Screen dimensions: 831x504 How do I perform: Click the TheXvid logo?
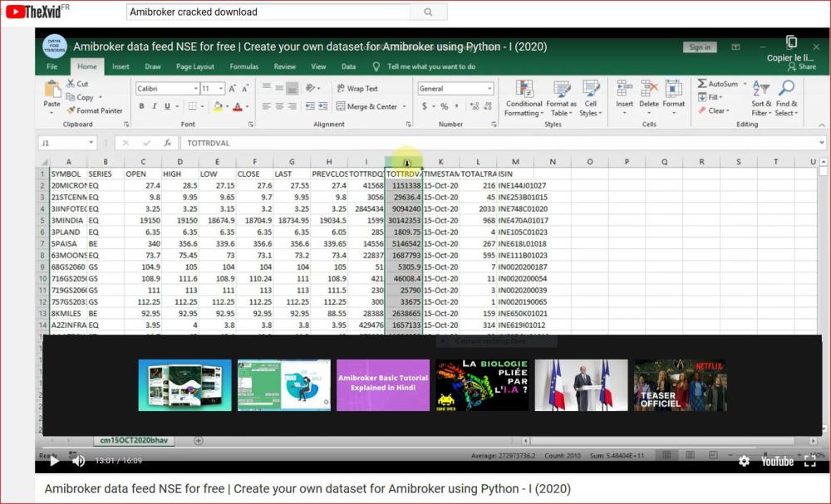tap(33, 12)
